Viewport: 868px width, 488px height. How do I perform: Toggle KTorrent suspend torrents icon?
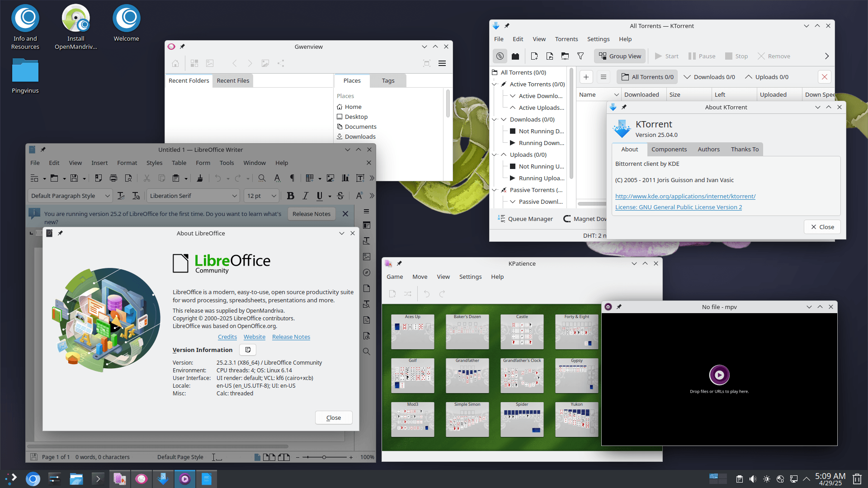point(500,56)
